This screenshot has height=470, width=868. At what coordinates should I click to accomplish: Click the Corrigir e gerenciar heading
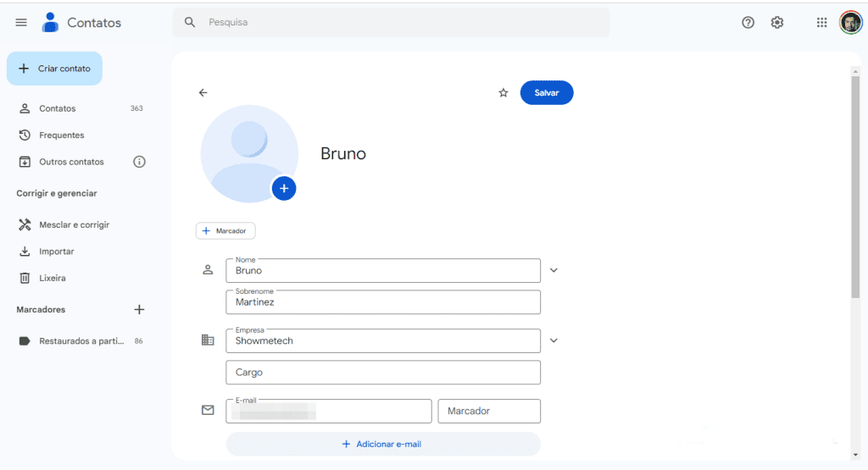pyautogui.click(x=57, y=193)
